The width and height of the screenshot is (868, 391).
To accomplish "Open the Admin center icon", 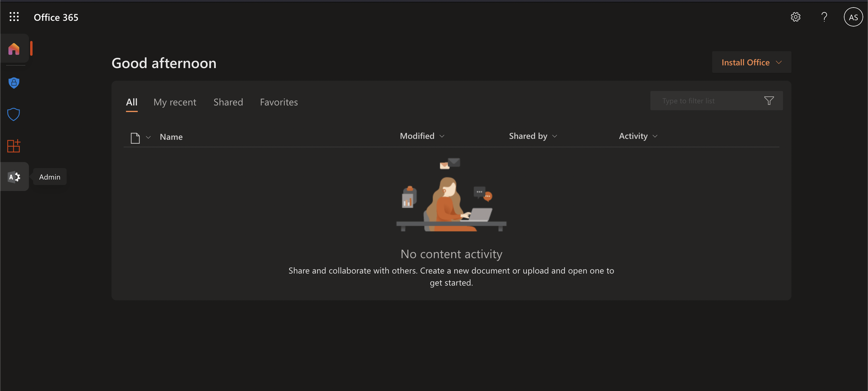I will coord(14,177).
